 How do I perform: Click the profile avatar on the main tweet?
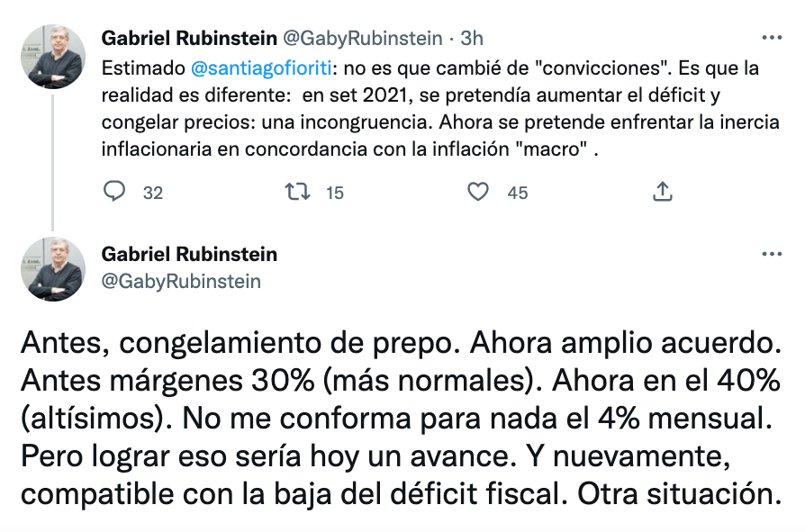pyautogui.click(x=52, y=269)
